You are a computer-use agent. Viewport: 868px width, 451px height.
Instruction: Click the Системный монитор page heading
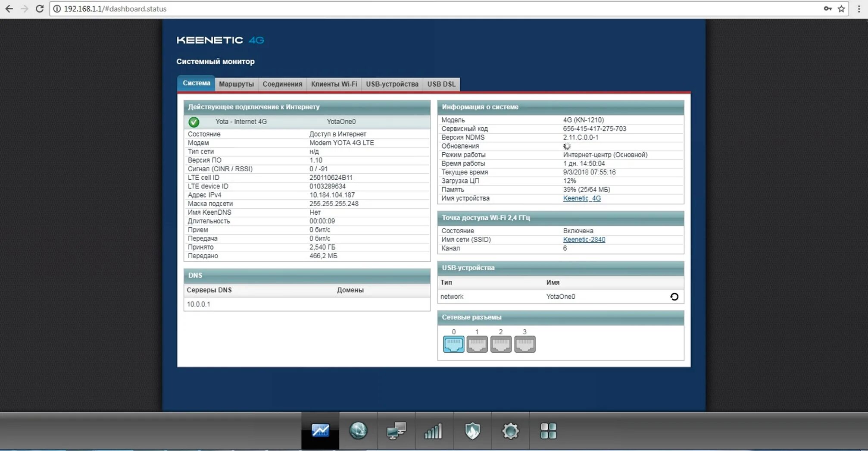[x=215, y=62]
